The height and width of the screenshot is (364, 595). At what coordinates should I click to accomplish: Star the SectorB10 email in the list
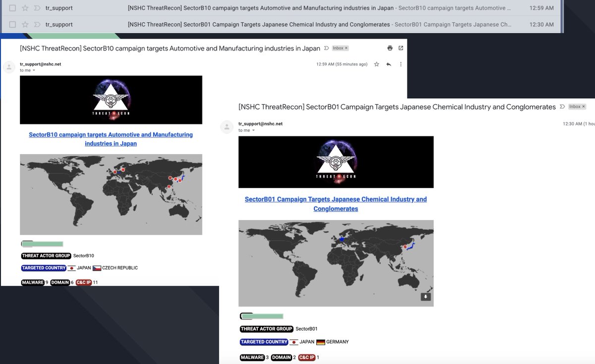[x=25, y=8]
